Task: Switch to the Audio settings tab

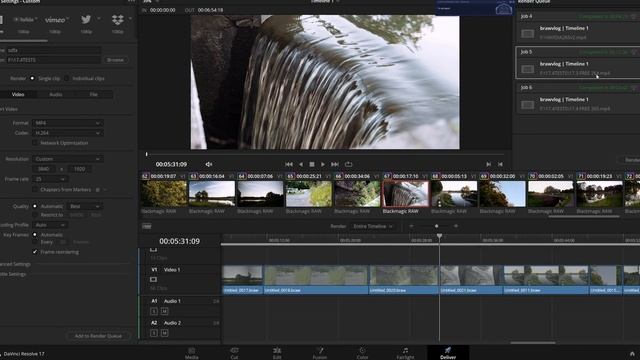Action: click(x=56, y=94)
